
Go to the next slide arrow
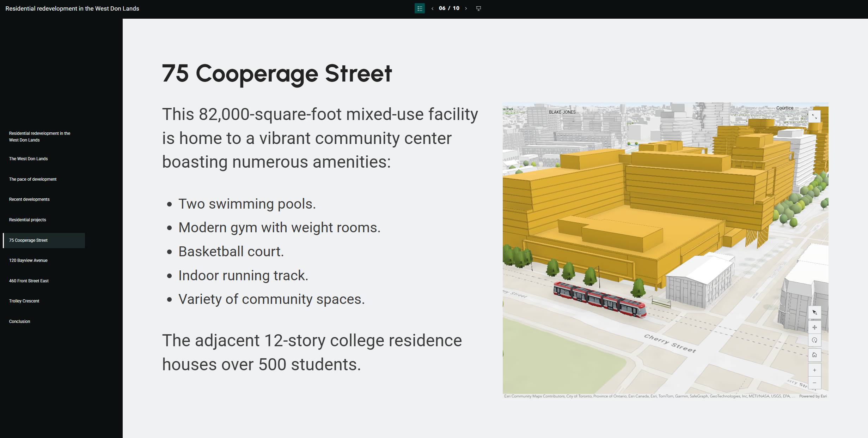(x=466, y=8)
